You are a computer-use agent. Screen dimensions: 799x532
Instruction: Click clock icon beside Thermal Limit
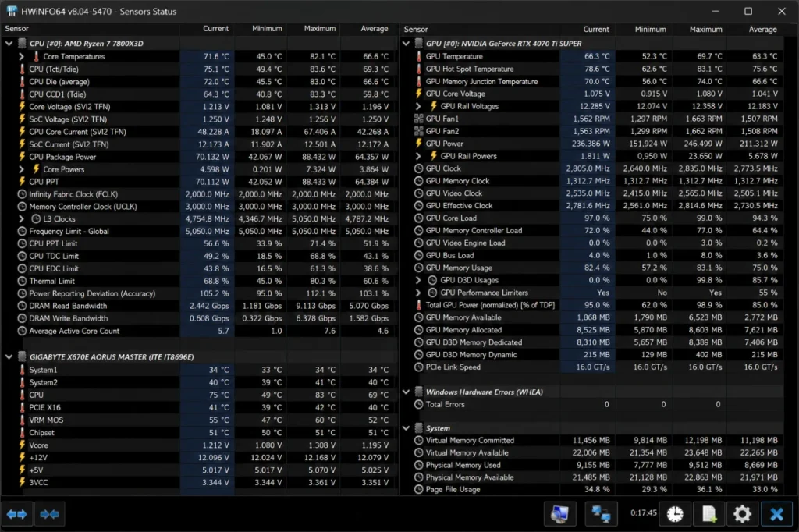(x=22, y=281)
